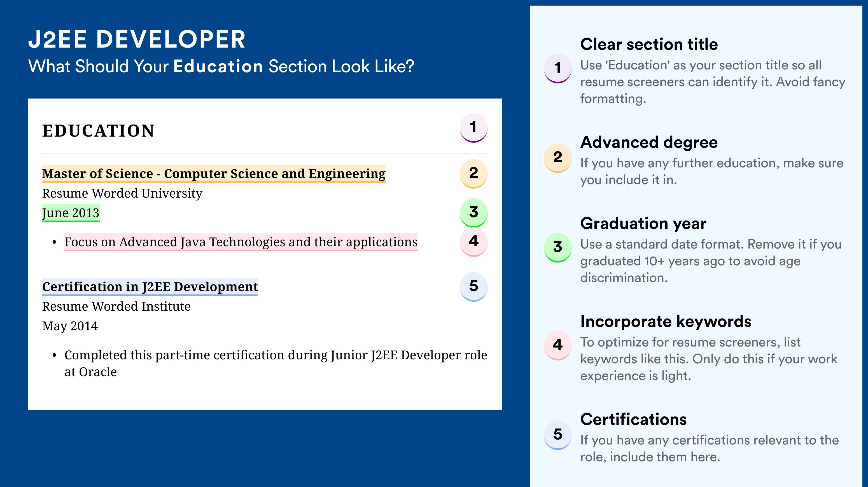
Task: Click the green highlighted June 2013 date
Action: point(71,213)
